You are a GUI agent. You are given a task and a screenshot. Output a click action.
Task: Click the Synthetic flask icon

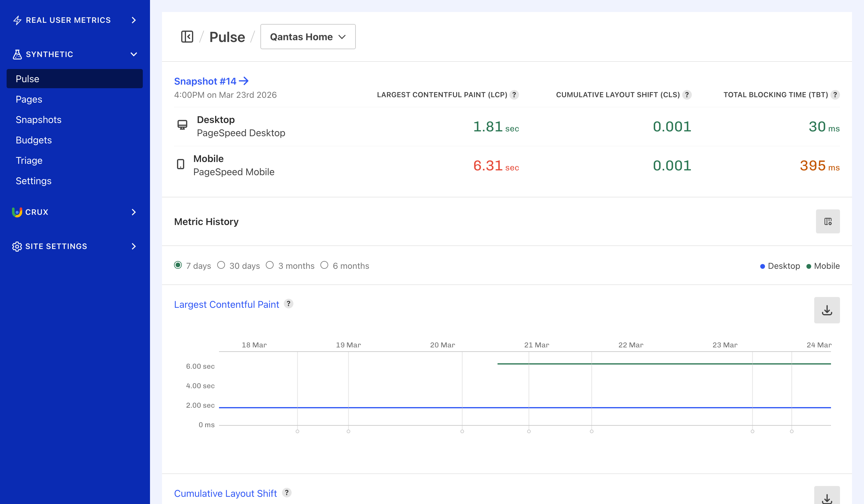pyautogui.click(x=17, y=54)
